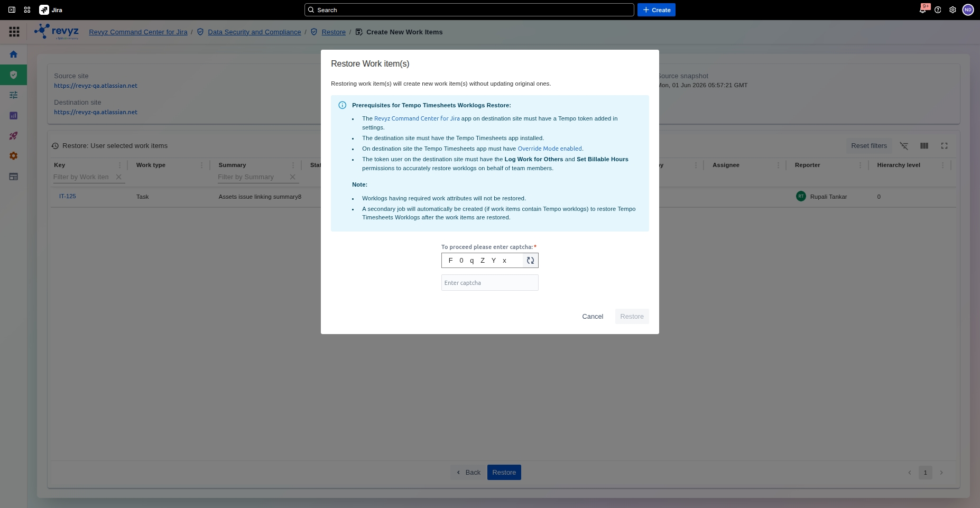Open the rocket icon in the sidebar

[14, 136]
